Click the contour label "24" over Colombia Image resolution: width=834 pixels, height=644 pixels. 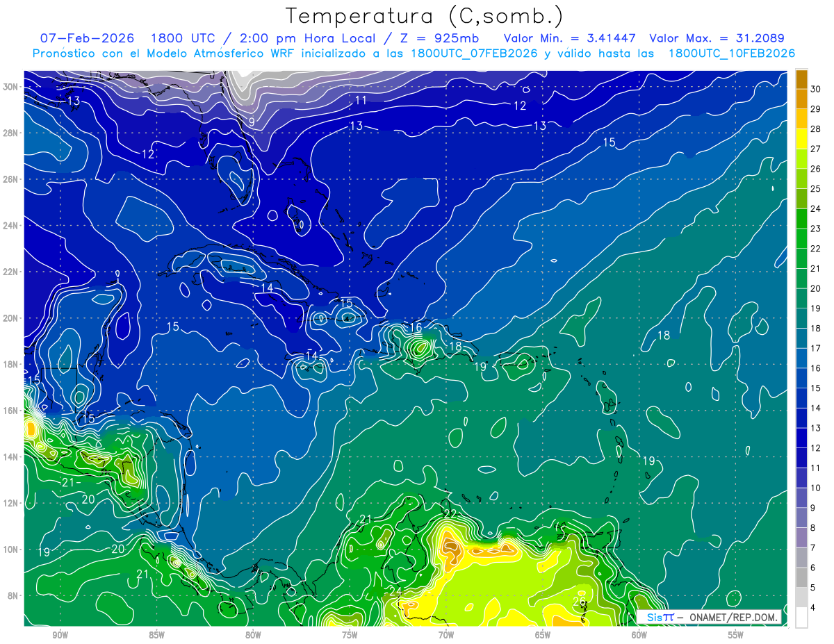pyautogui.click(x=395, y=591)
